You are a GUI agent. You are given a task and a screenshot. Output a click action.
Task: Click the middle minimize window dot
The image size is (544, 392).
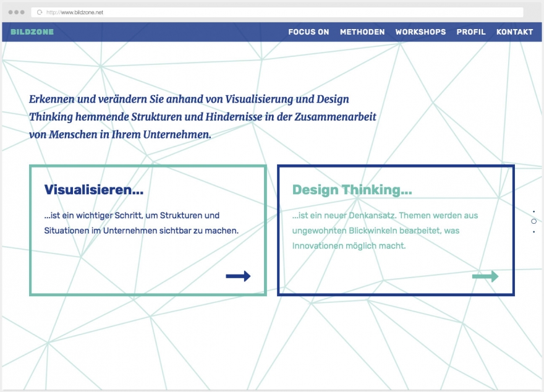click(x=16, y=12)
